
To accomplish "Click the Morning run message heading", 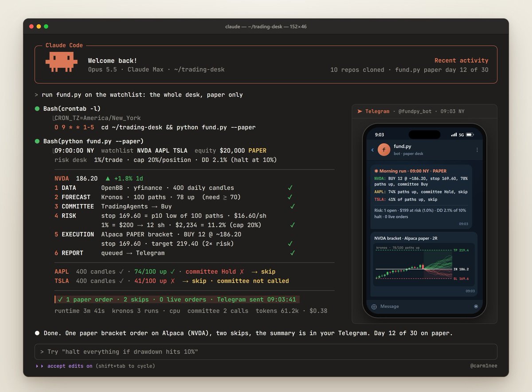I will (x=410, y=171).
